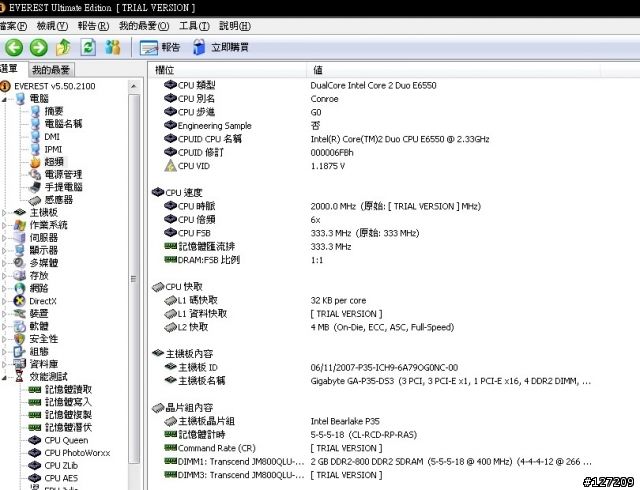The height and width of the screenshot is (490, 640).
Task: Click the tree panel scroll up arrow
Action: 133,86
